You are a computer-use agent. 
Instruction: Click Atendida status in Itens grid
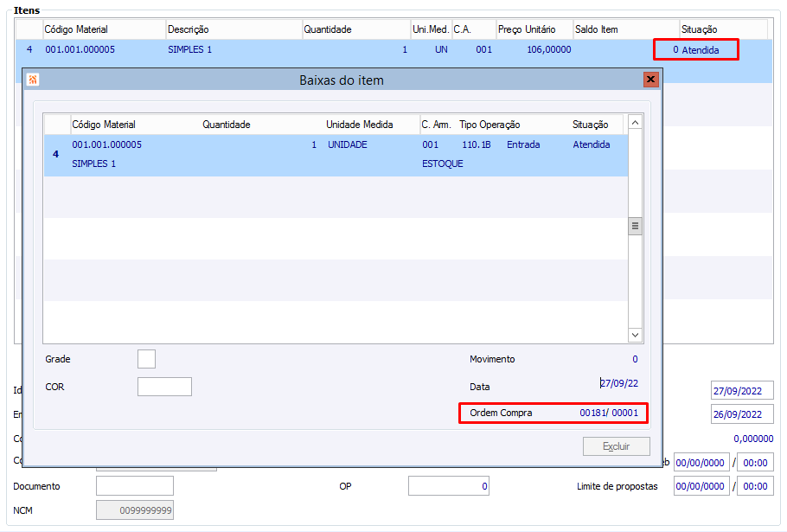701,50
